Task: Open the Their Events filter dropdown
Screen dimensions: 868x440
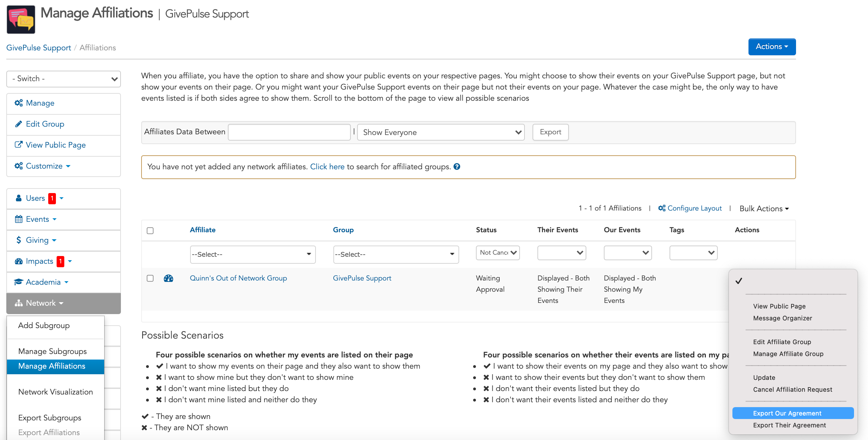Action: [x=562, y=253]
